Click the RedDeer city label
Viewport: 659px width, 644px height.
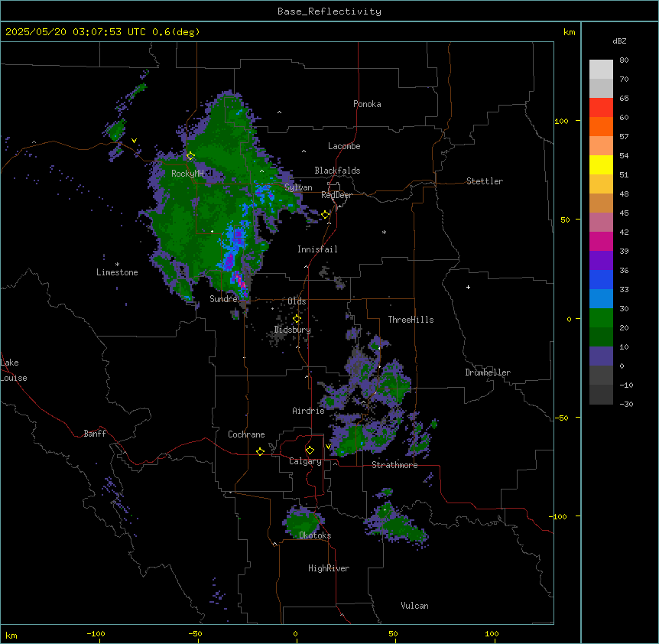click(x=336, y=195)
